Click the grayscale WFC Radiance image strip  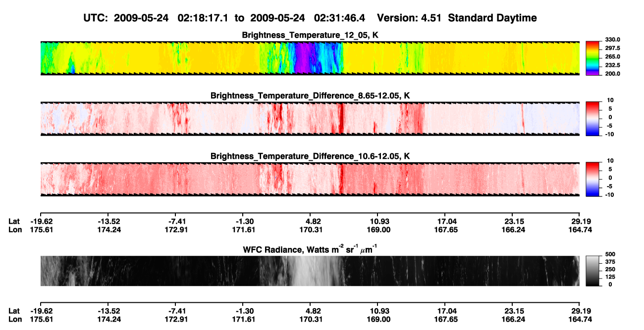tap(310, 271)
